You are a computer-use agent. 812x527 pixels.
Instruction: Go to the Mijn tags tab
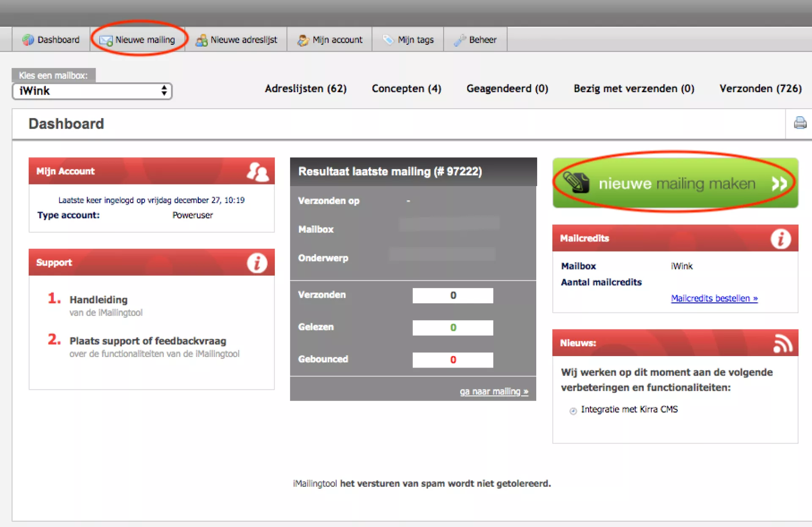[x=408, y=40]
